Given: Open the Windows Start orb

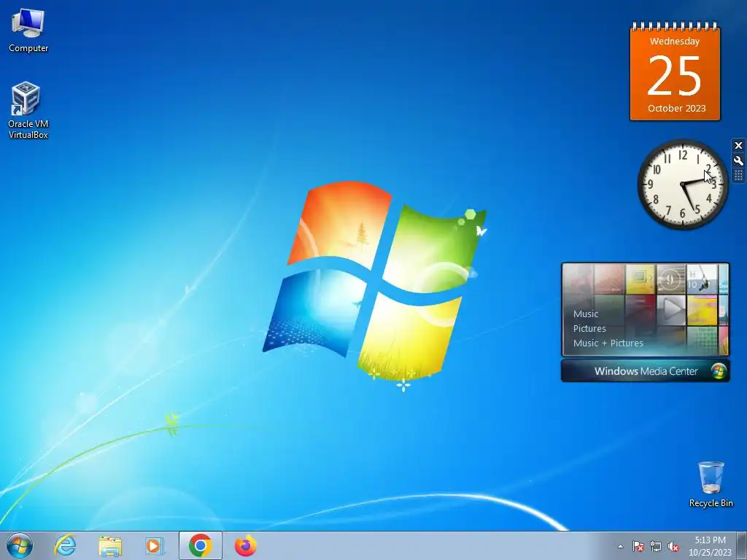Looking at the screenshot, I should click(x=20, y=545).
